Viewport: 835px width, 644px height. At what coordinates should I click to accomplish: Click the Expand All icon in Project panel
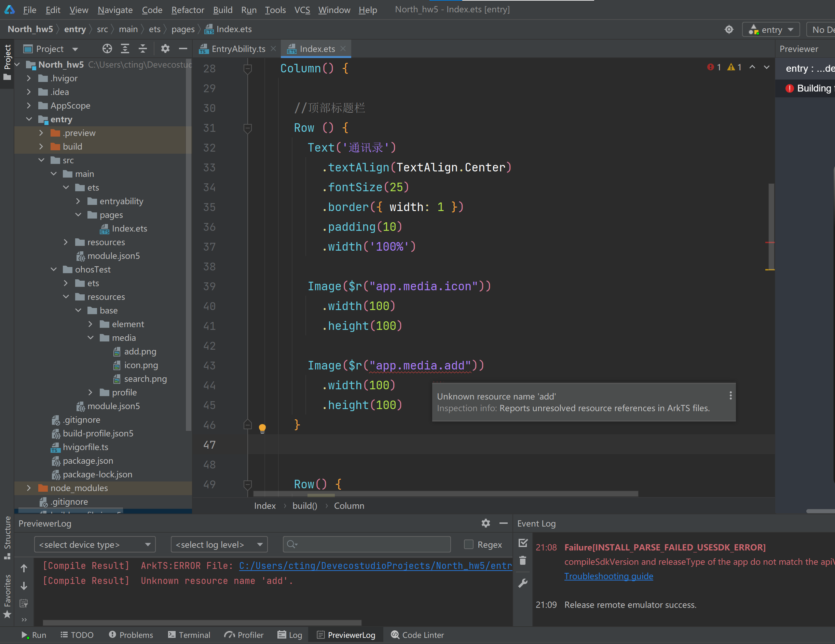point(125,48)
